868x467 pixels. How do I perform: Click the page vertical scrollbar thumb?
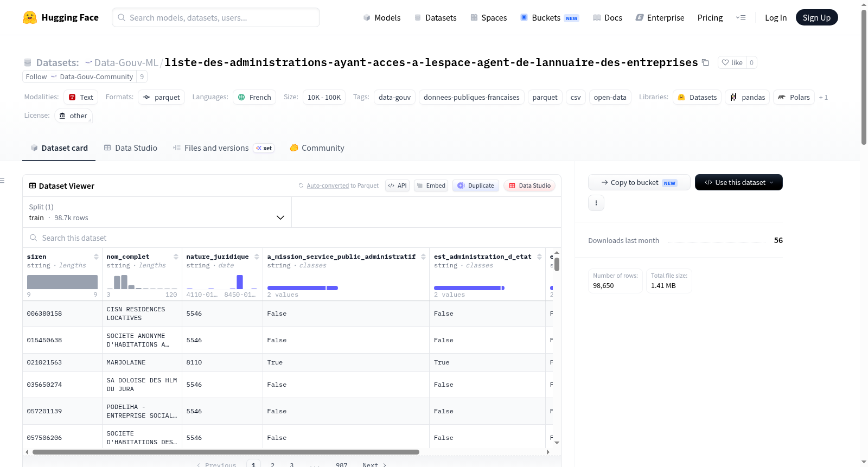(864, 76)
